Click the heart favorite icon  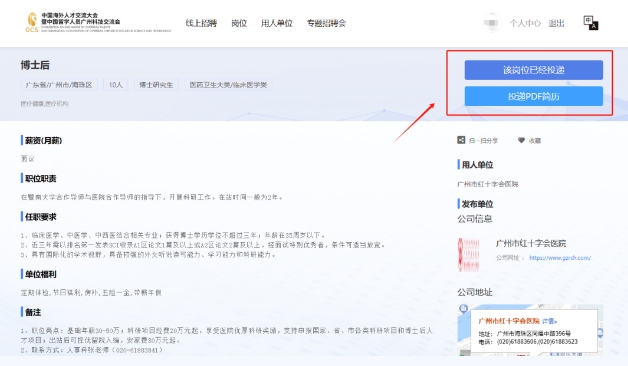[521, 140]
